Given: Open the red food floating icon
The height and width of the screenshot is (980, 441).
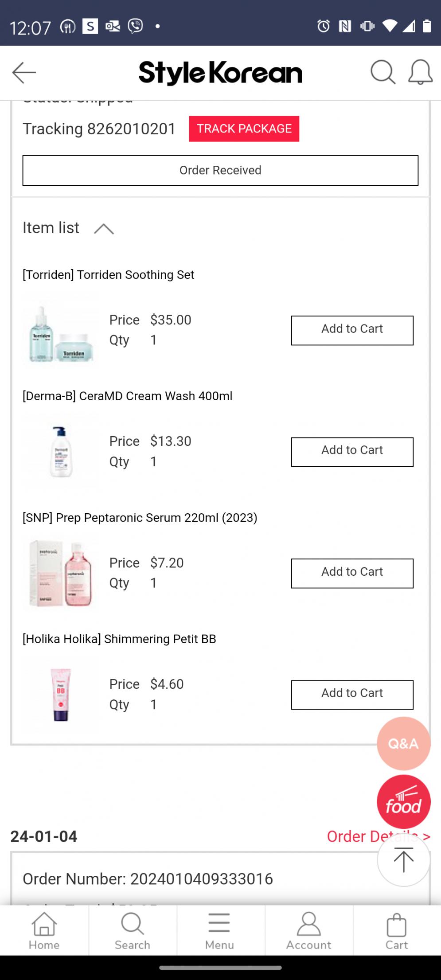Looking at the screenshot, I should 403,802.
